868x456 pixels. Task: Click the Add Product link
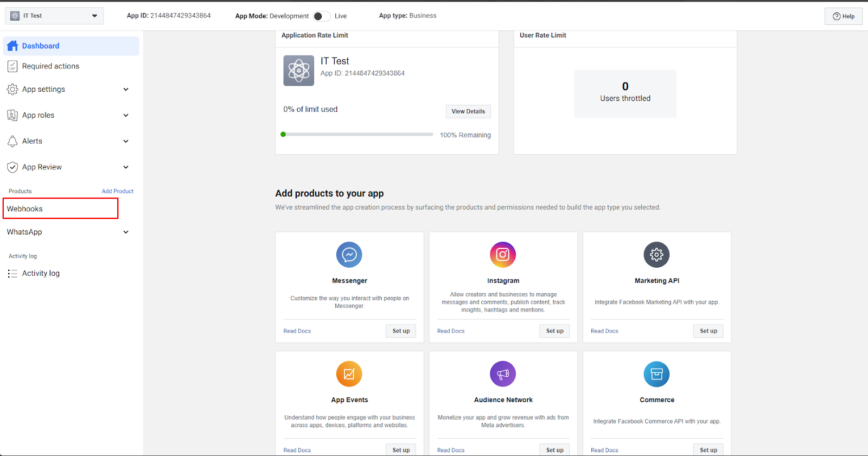[x=117, y=191]
